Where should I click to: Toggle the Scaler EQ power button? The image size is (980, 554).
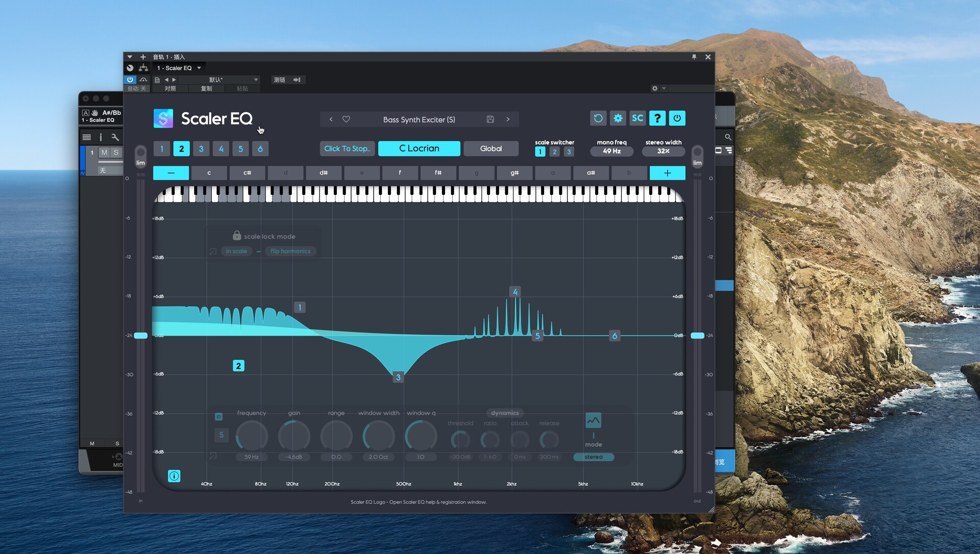click(677, 118)
